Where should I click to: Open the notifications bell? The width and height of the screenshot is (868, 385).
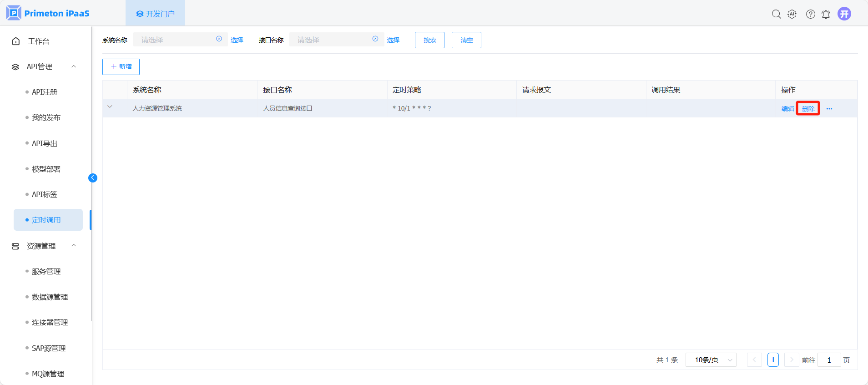826,14
